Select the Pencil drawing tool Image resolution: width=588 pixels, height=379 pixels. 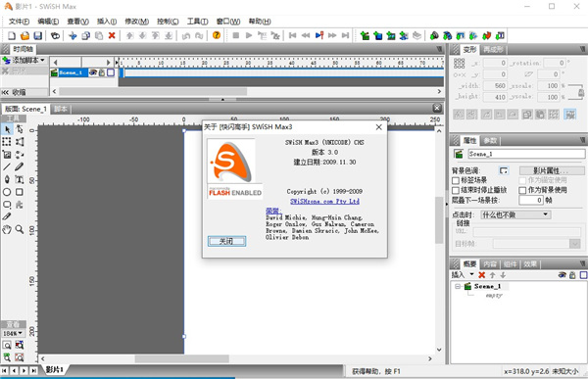20,166
